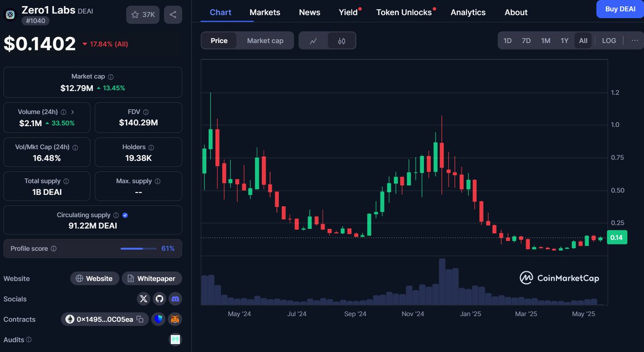The height and width of the screenshot is (352, 644).
Task: Select the Market cap chart toggle
Action: 265,41
